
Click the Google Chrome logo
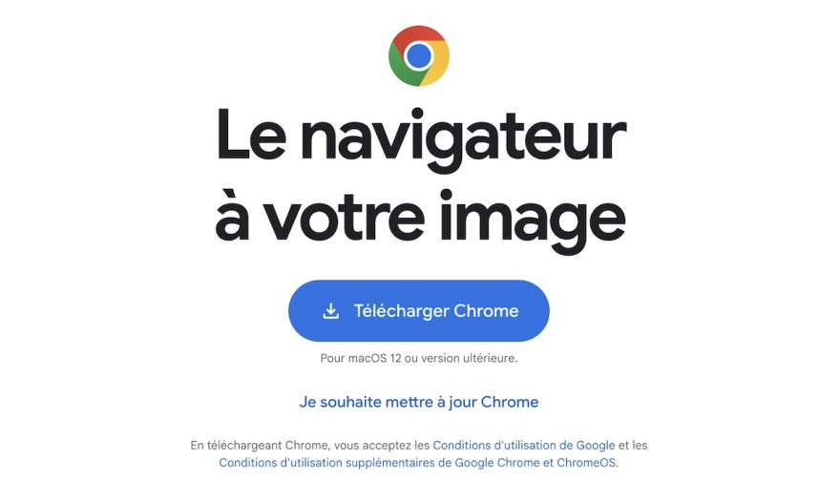(x=419, y=55)
